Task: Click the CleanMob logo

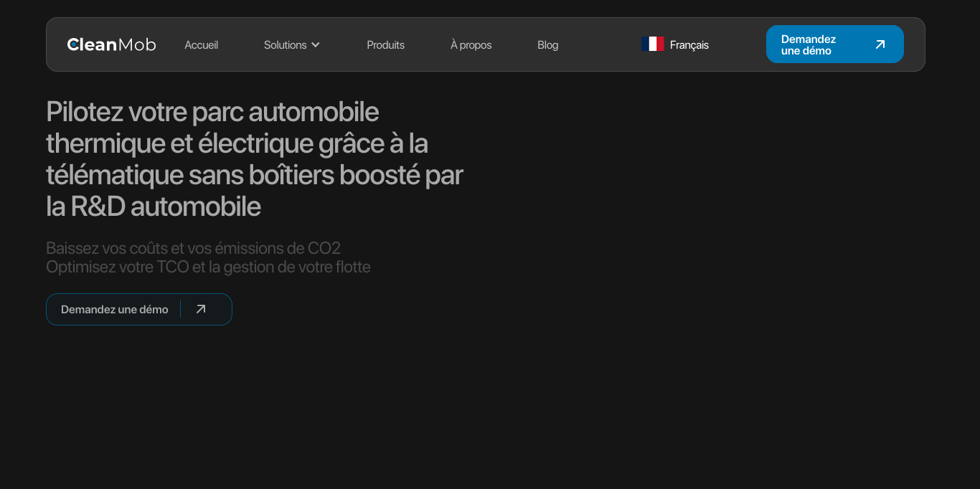Action: click(x=111, y=44)
